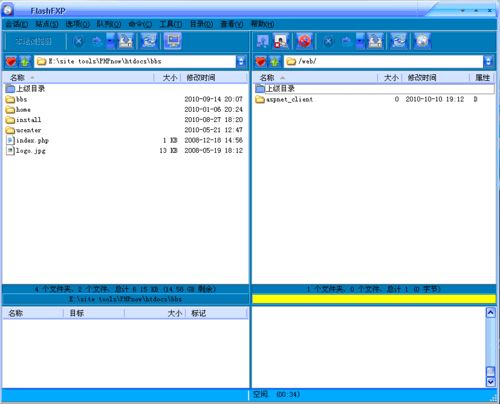Image resolution: width=500 pixels, height=404 pixels.
Task: Click the green up-directory arrow in remote pane
Action: 275,62
